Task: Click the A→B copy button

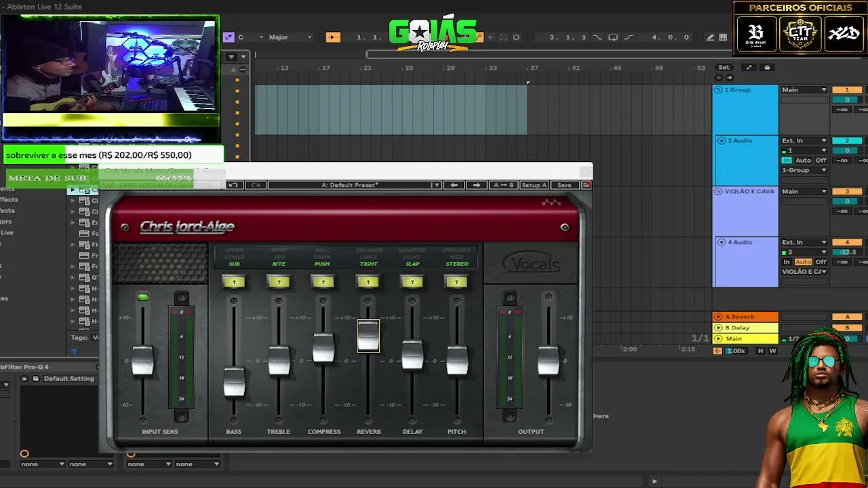Action: tap(503, 185)
